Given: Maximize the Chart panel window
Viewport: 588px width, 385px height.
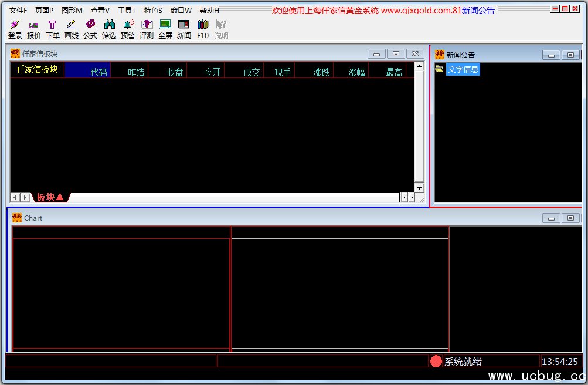Looking at the screenshot, I should coord(570,218).
